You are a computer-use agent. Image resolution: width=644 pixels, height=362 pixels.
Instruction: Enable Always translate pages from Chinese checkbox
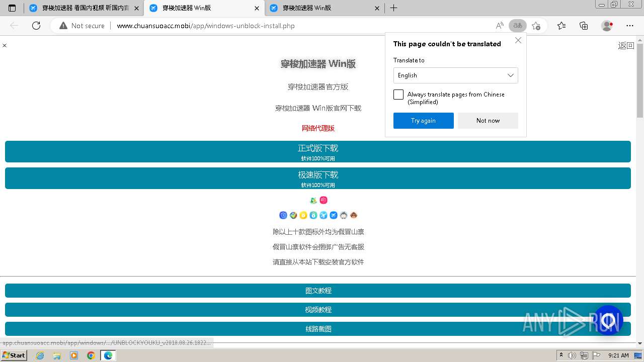(x=398, y=95)
